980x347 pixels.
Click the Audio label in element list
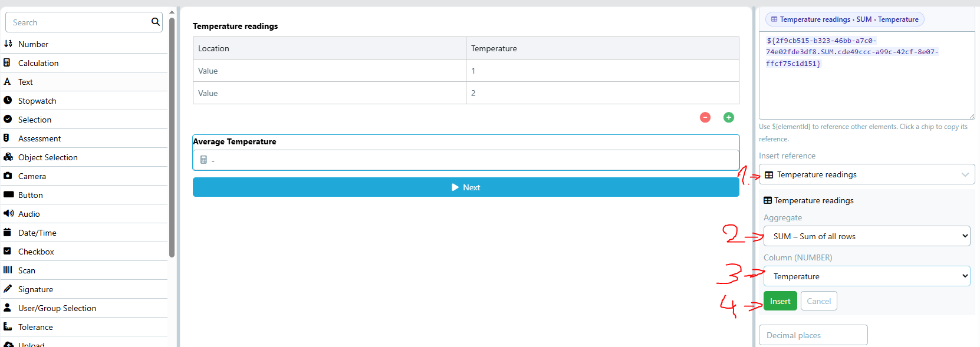(x=29, y=214)
